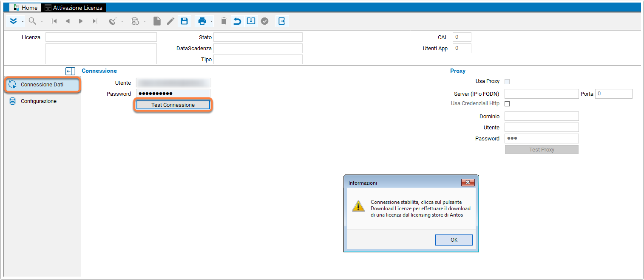The width and height of the screenshot is (644, 280).
Task: Click the Connessione Utente field
Action: click(x=173, y=83)
